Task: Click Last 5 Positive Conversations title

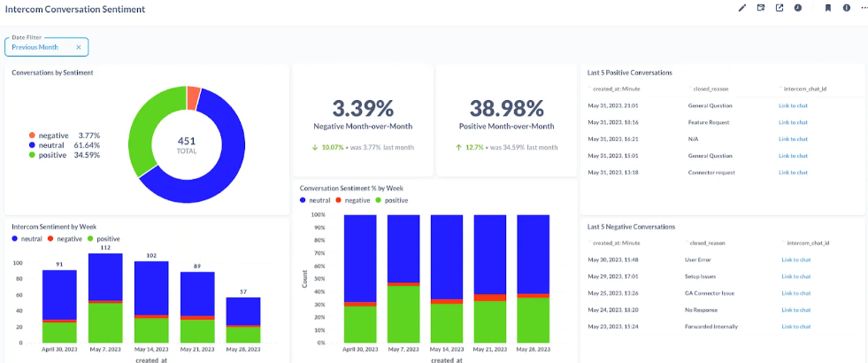Action: 630,73
